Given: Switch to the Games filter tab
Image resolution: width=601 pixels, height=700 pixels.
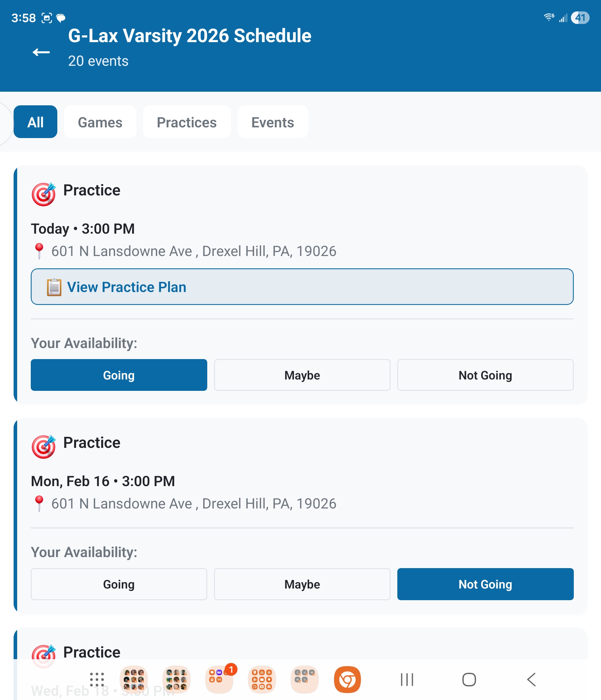Looking at the screenshot, I should pos(100,122).
